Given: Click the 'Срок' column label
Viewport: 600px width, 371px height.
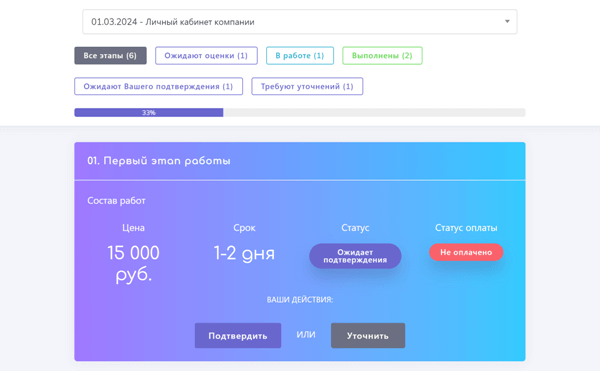Looking at the screenshot, I should pos(244,228).
